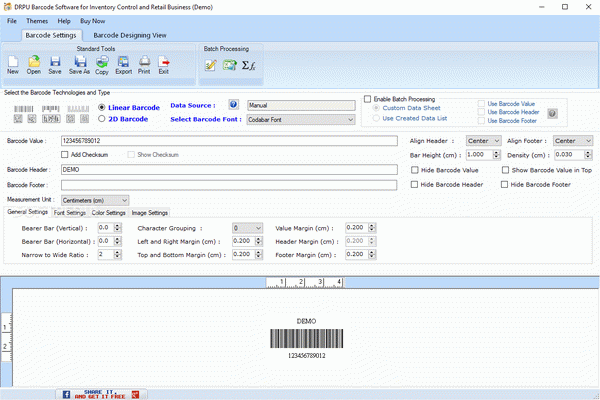Select Use Created Data List radio button
Viewport: 600px width, 400px height.
[x=376, y=118]
